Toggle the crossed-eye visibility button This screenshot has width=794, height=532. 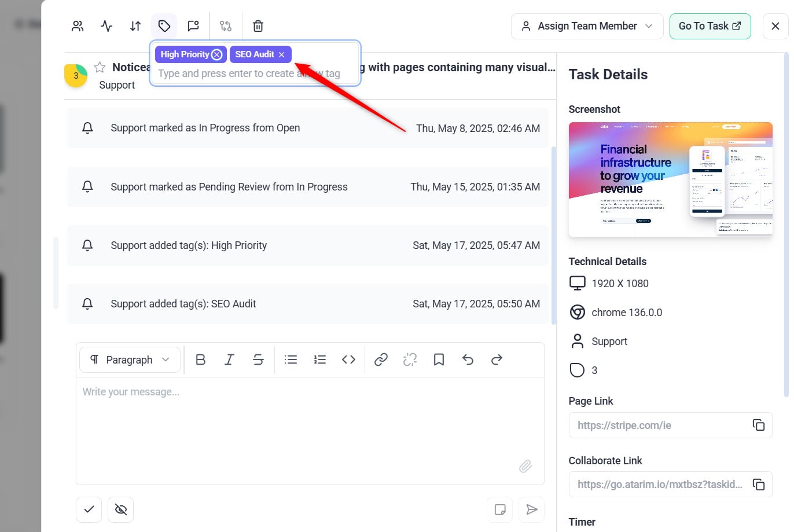point(120,509)
